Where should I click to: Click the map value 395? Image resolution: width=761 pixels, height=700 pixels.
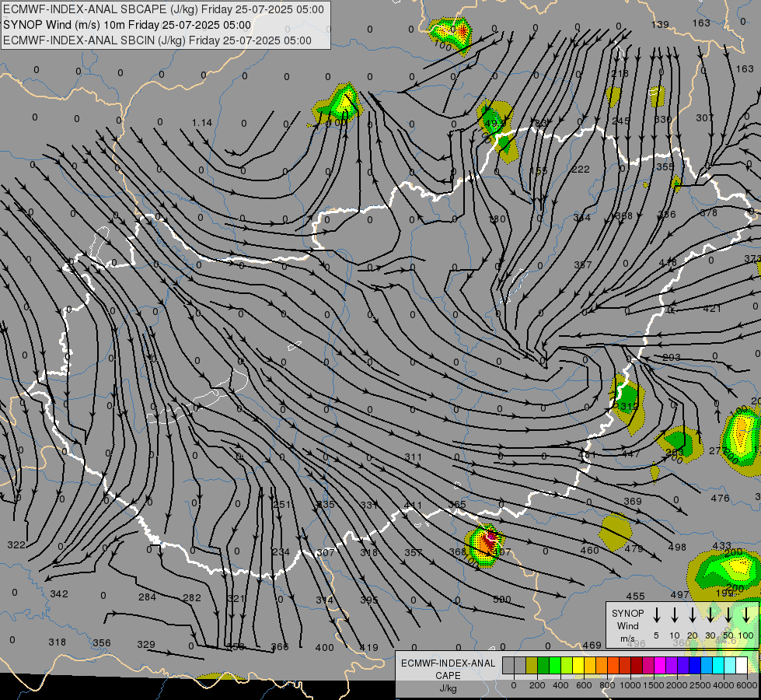(x=369, y=600)
